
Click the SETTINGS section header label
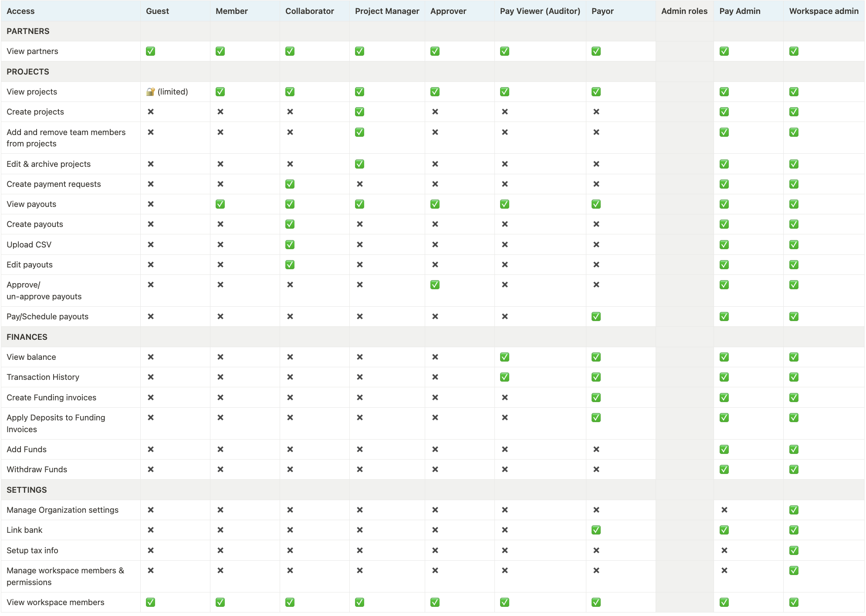pyautogui.click(x=27, y=490)
